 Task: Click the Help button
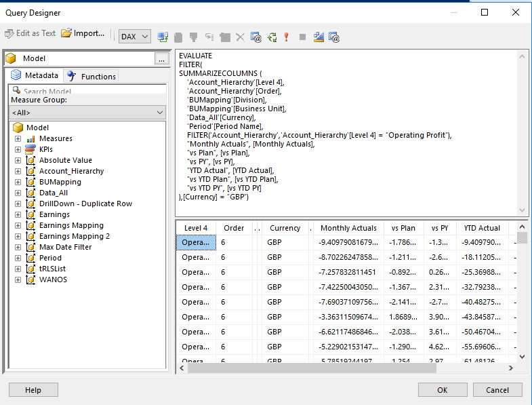point(33,389)
